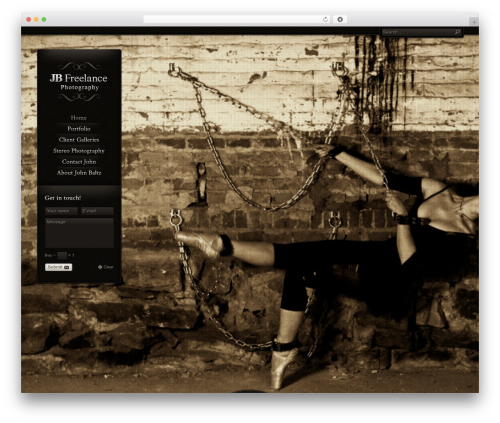This screenshot has height=423, width=500.
Task: Minimize the window with yellow button
Action: (x=36, y=19)
